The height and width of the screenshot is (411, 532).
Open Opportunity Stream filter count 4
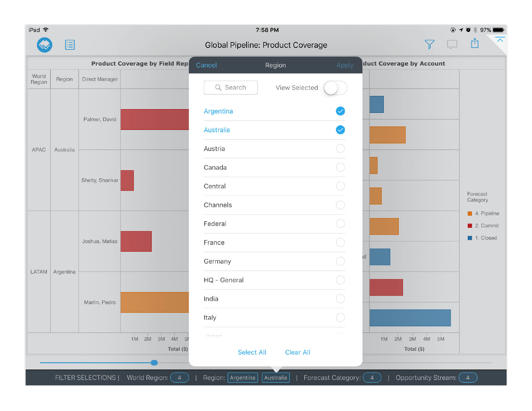point(468,378)
